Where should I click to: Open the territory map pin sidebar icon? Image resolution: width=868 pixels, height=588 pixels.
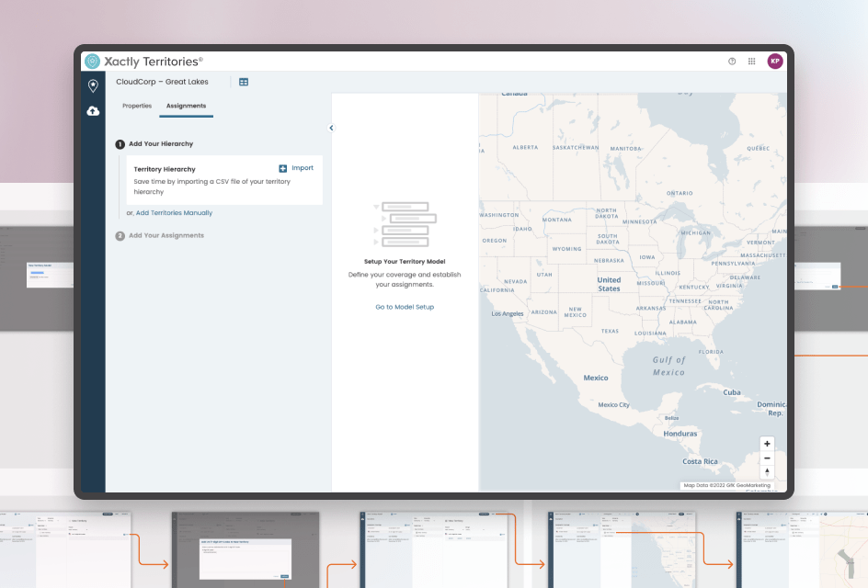pos(93,86)
